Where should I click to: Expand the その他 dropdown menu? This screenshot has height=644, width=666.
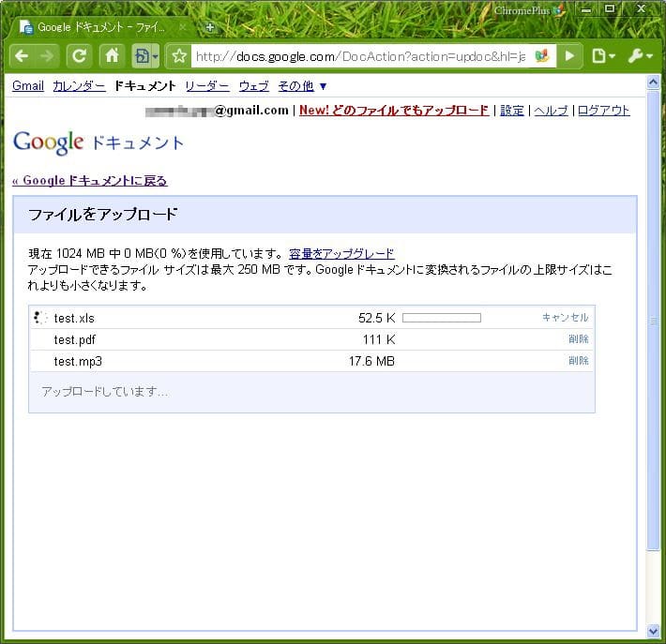[x=302, y=85]
